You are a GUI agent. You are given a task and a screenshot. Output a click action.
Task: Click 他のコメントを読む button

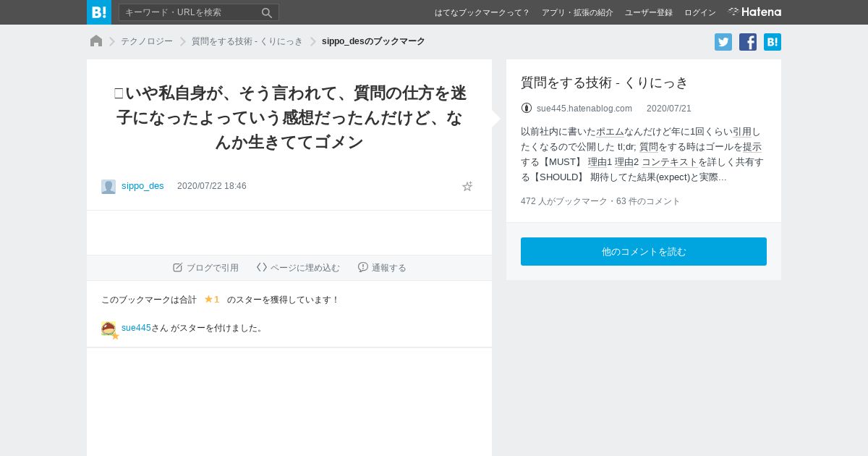tap(644, 252)
